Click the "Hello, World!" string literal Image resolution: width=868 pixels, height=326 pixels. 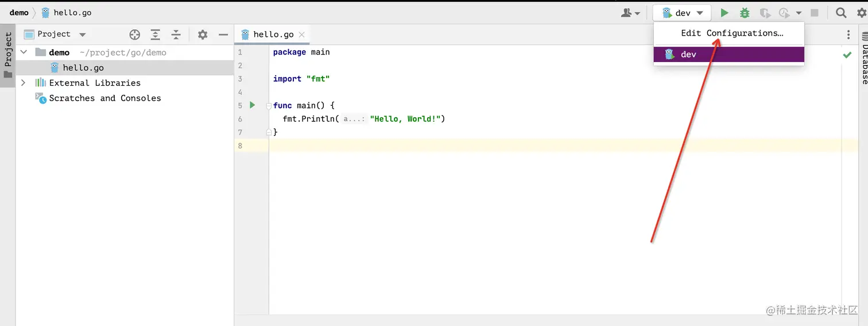(405, 119)
